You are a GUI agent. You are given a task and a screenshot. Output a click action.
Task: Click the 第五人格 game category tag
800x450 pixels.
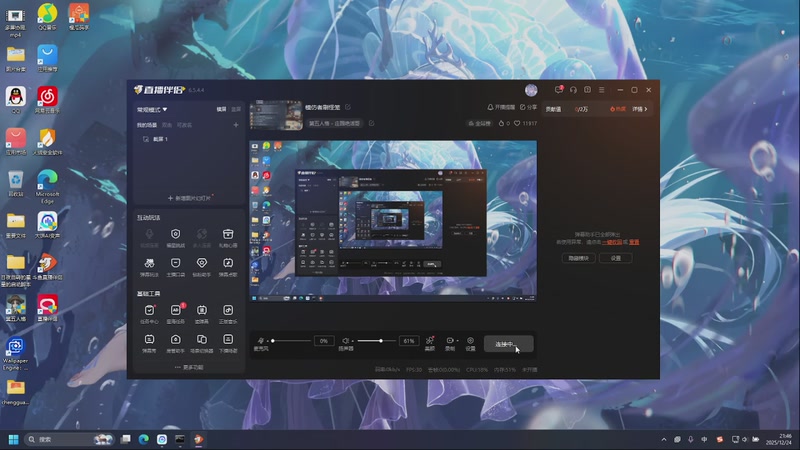coord(334,123)
